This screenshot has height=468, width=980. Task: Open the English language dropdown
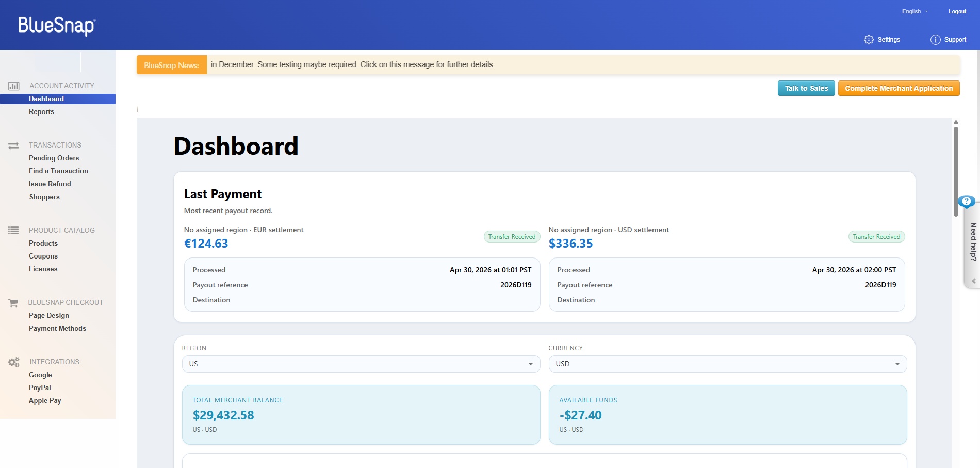[915, 11]
